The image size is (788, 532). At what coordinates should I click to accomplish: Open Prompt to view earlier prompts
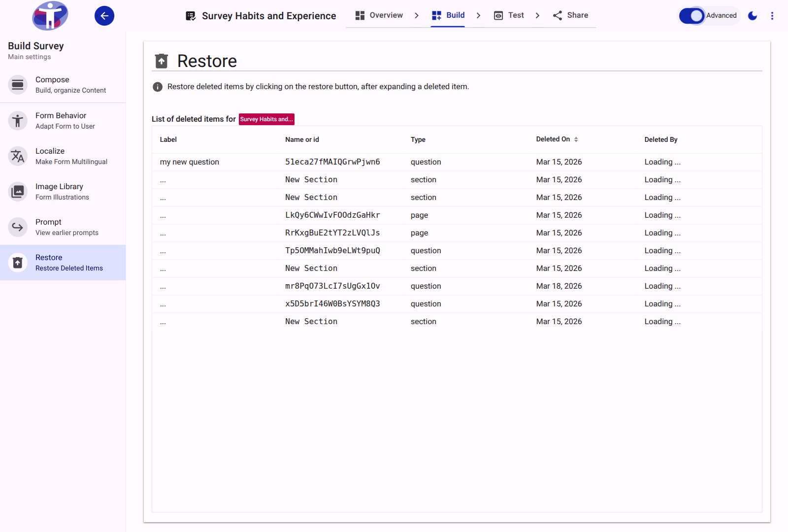[63, 227]
